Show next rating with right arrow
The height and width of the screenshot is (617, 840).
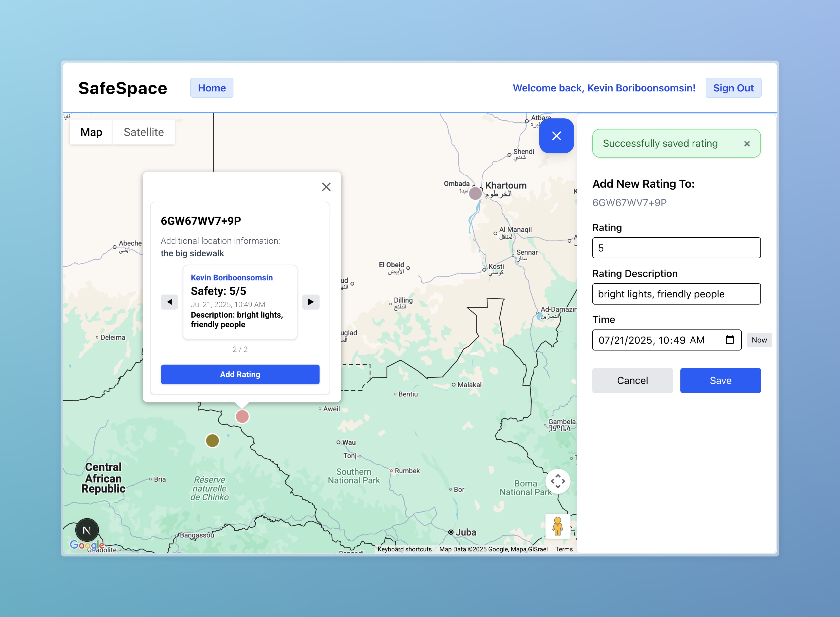311,302
